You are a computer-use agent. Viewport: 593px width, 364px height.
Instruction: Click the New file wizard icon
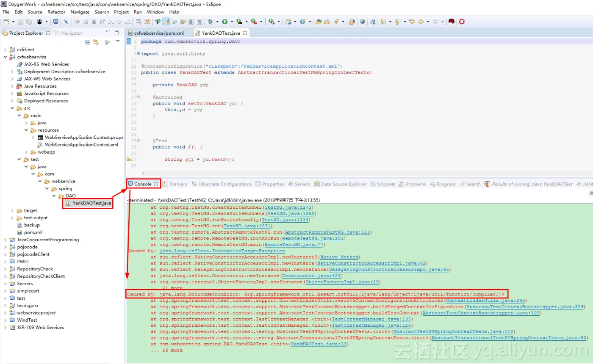(x=6, y=21)
